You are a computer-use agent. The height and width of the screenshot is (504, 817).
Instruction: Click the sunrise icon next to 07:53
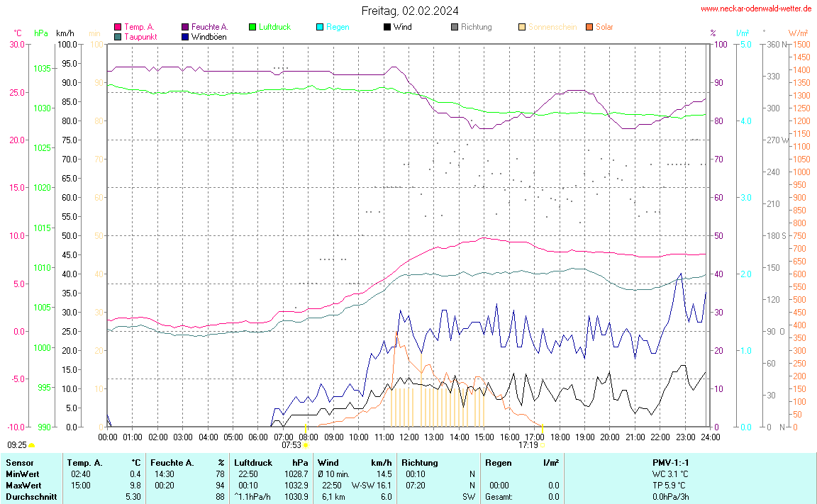[306, 445]
